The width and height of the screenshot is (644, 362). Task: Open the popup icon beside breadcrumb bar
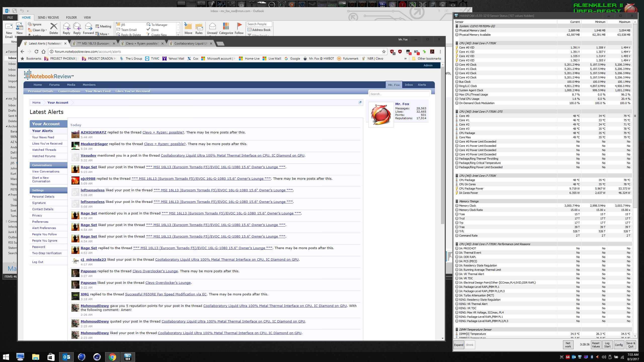(x=360, y=102)
